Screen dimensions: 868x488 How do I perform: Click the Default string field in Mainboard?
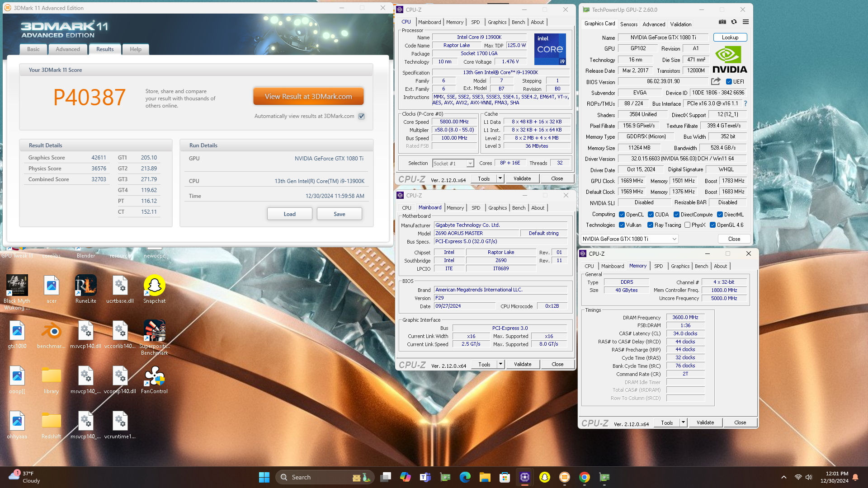pos(544,233)
